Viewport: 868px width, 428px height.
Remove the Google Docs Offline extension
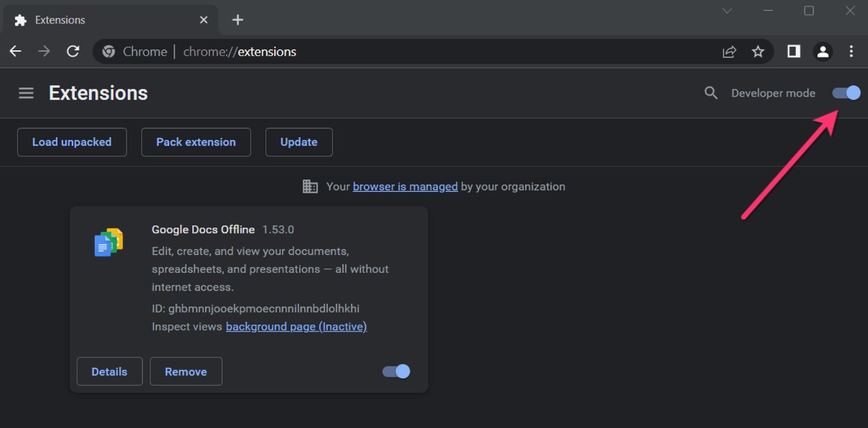(x=186, y=371)
